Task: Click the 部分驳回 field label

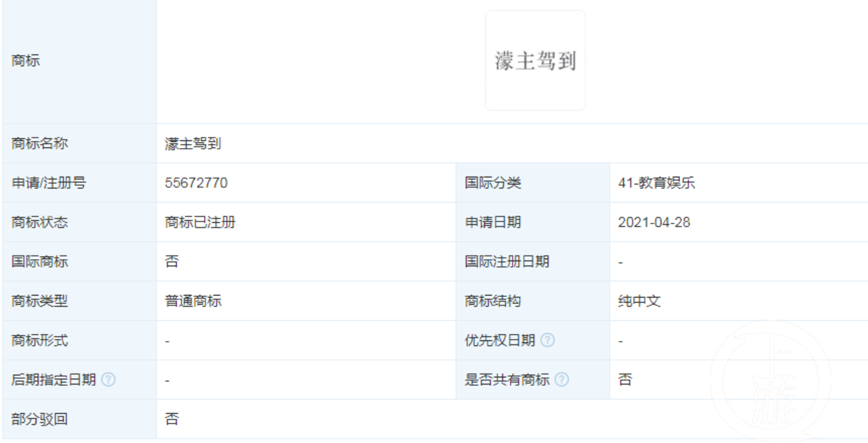Action: click(x=40, y=419)
